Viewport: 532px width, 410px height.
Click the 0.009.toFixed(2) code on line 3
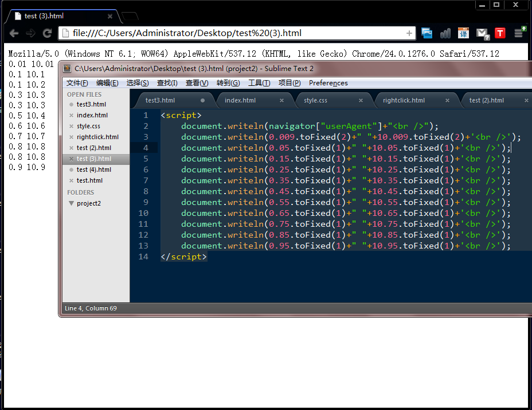(x=310, y=137)
